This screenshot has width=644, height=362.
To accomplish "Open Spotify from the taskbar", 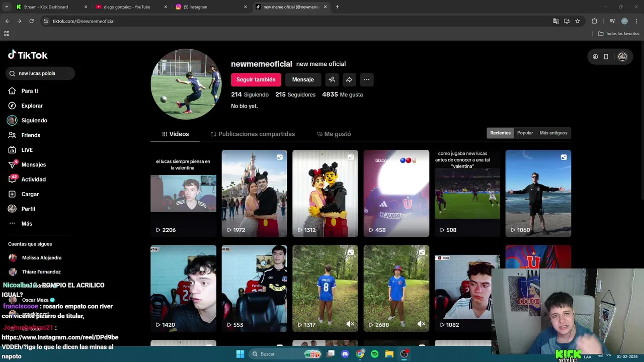I will (374, 354).
